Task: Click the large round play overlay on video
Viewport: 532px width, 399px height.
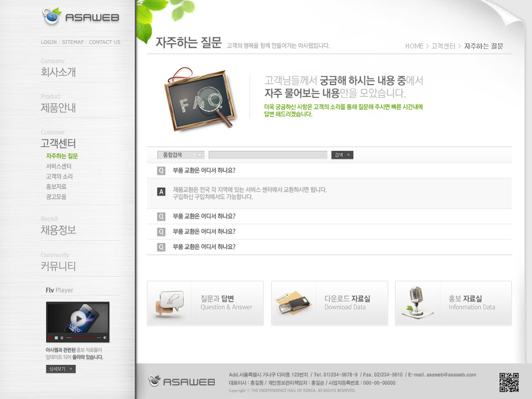Action: [x=78, y=318]
